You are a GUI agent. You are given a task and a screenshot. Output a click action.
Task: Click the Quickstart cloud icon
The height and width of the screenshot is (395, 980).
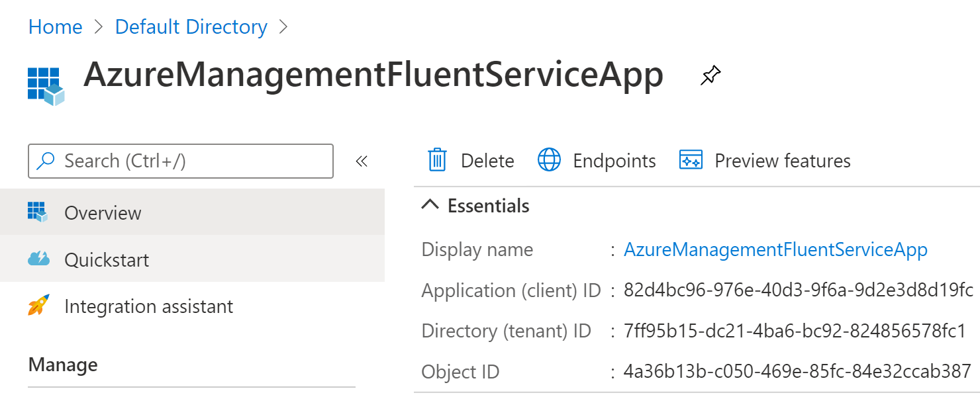[x=39, y=259]
